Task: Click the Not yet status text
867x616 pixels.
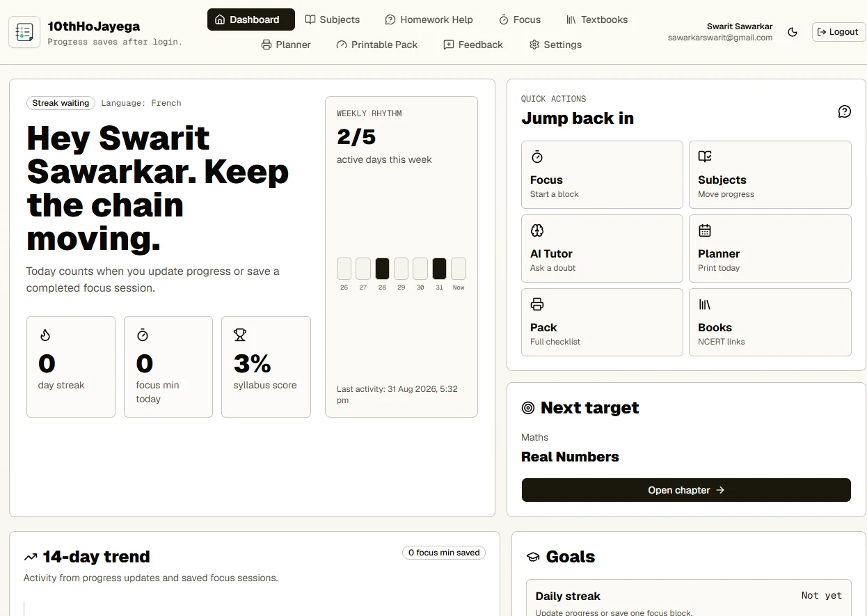Action: [x=822, y=596]
